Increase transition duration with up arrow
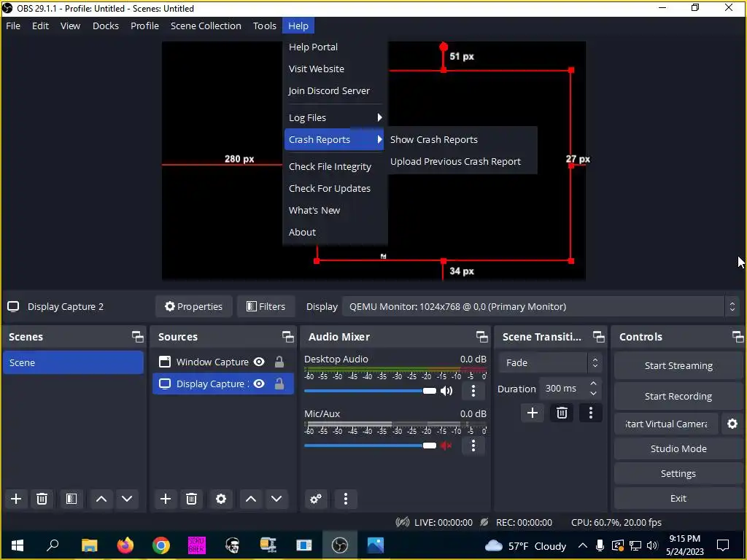747x560 pixels. (x=593, y=384)
